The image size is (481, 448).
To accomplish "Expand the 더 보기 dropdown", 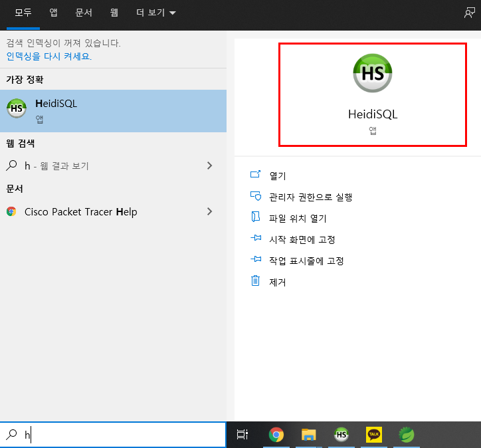I will coord(156,13).
